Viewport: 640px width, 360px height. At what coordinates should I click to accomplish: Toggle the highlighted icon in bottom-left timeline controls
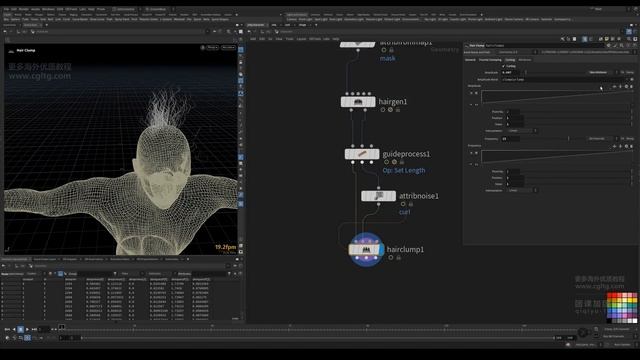pyautogui.click(x=27, y=338)
